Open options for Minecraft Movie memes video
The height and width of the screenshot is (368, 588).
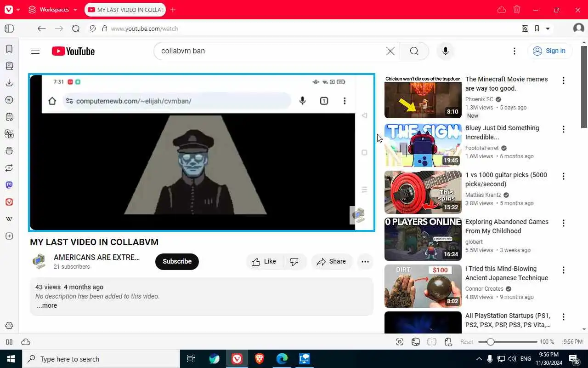point(564,80)
